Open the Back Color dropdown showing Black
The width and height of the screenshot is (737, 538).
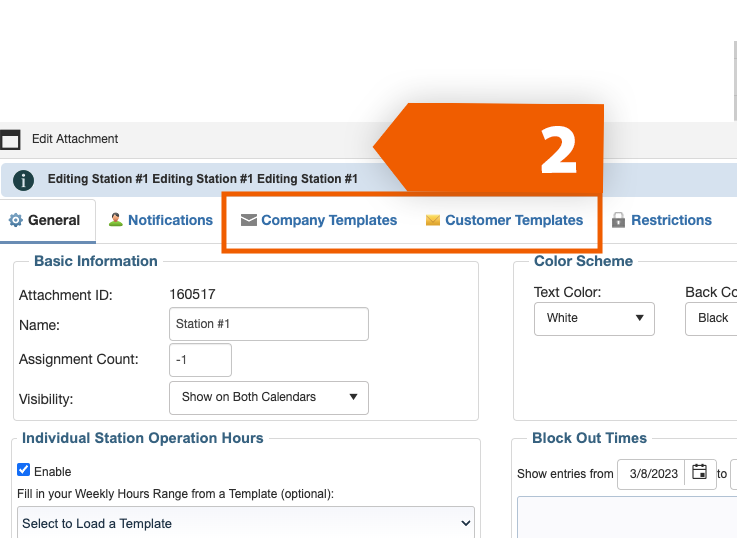(712, 318)
